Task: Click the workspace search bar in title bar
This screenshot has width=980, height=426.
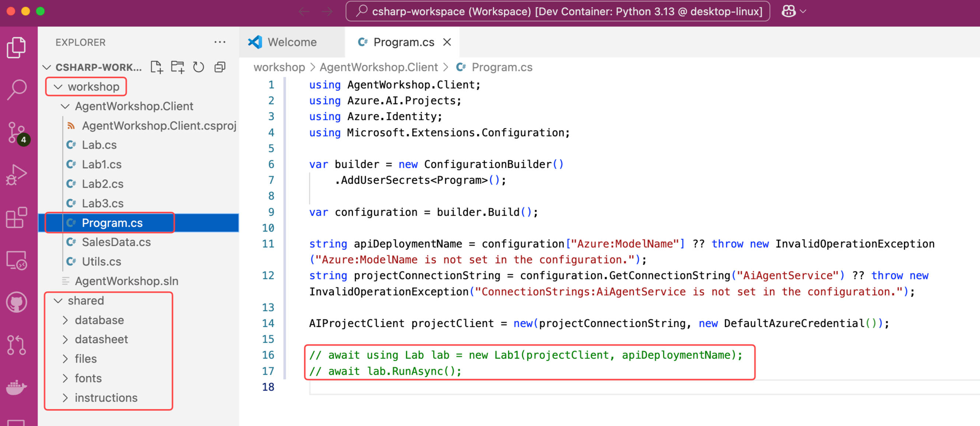Action: 557,11
